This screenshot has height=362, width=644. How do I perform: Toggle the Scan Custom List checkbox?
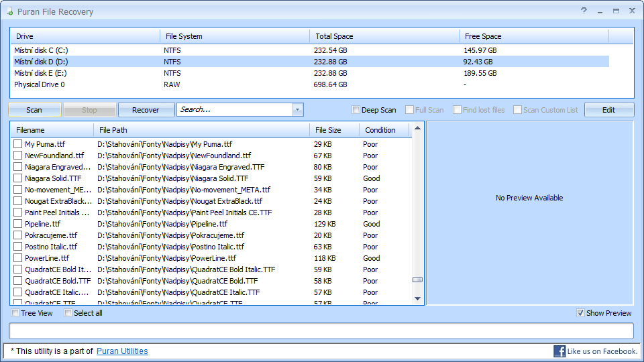pyautogui.click(x=517, y=109)
